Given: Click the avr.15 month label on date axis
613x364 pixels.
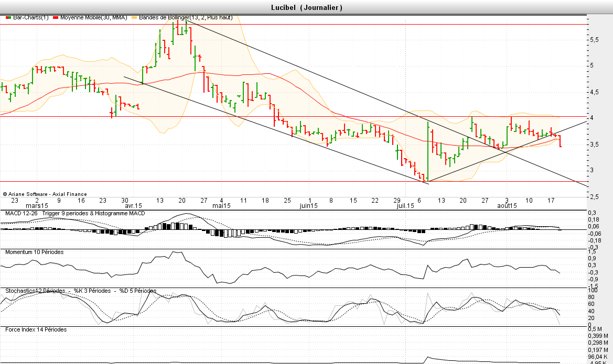Looking at the screenshot, I should pos(133,206).
